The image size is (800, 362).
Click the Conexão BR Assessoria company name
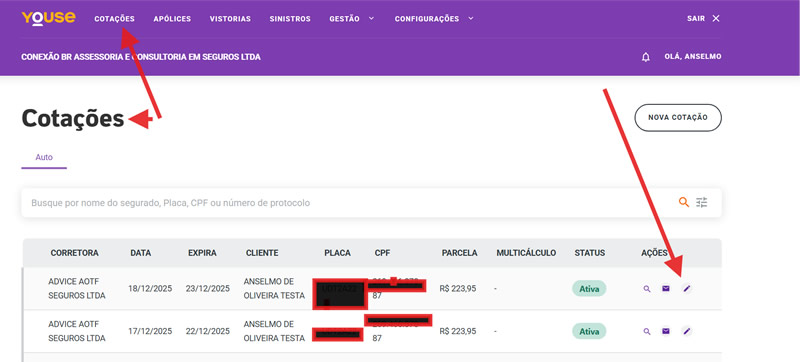[141, 57]
